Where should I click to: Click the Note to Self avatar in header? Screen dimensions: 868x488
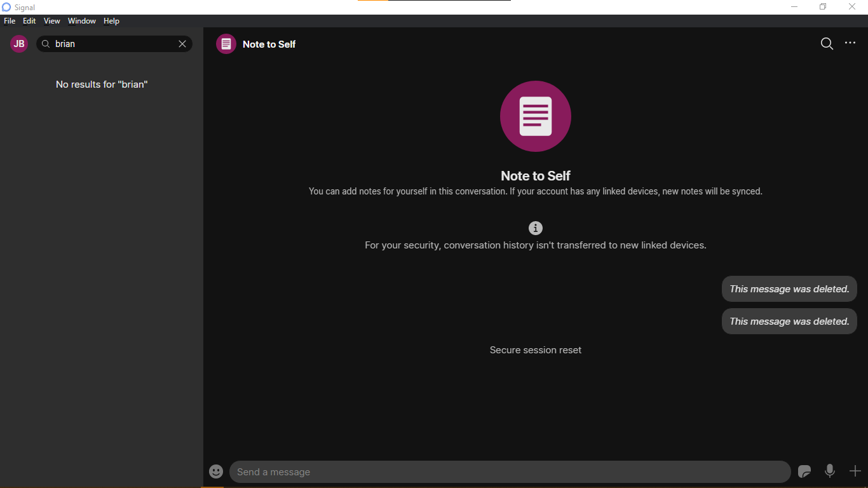pyautogui.click(x=226, y=43)
